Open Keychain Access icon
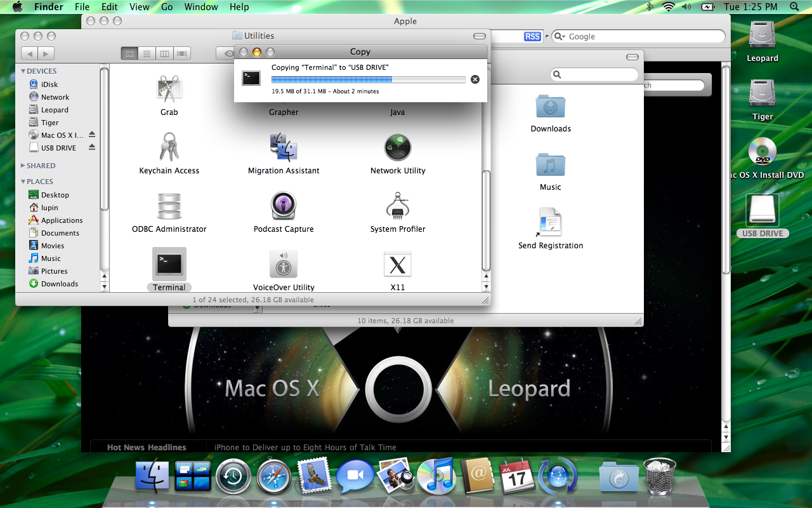Viewport: 812px width, 508px height. click(x=169, y=147)
